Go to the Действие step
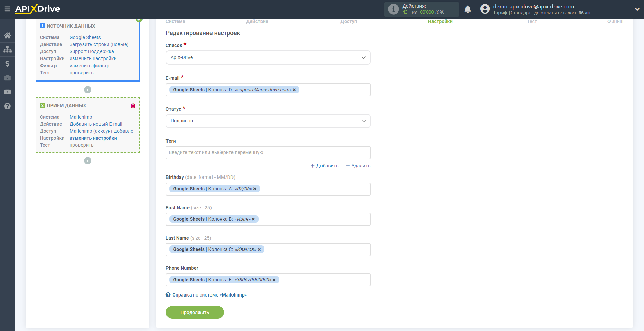The image size is (644, 331). click(257, 21)
